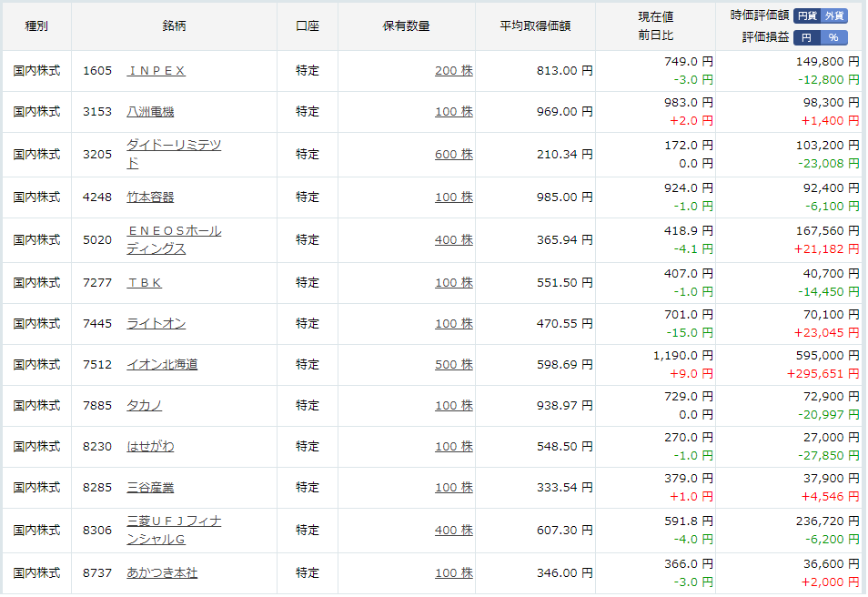Select loss value -23,008 円

[x=829, y=164]
